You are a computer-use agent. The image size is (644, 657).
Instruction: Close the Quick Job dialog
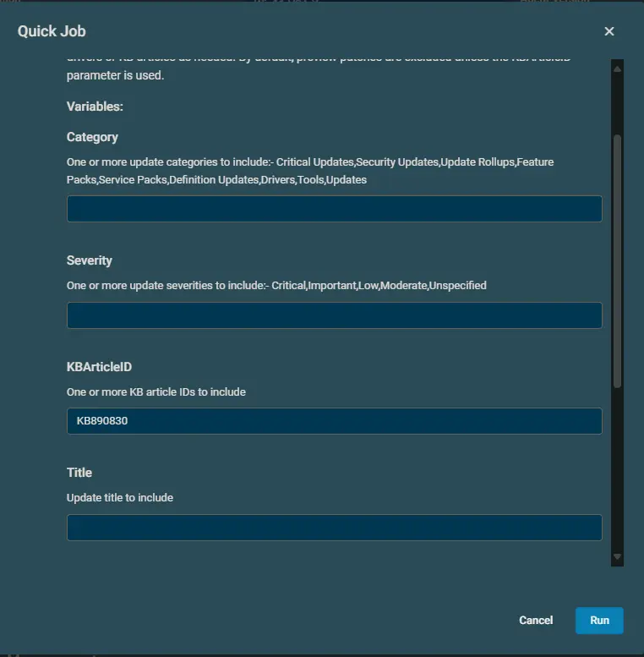pyautogui.click(x=609, y=31)
